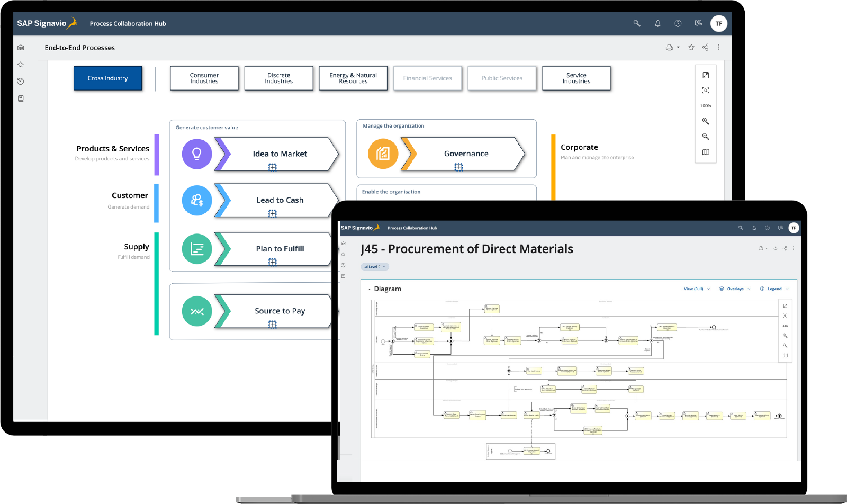View notifications via the bell icon

coord(657,23)
